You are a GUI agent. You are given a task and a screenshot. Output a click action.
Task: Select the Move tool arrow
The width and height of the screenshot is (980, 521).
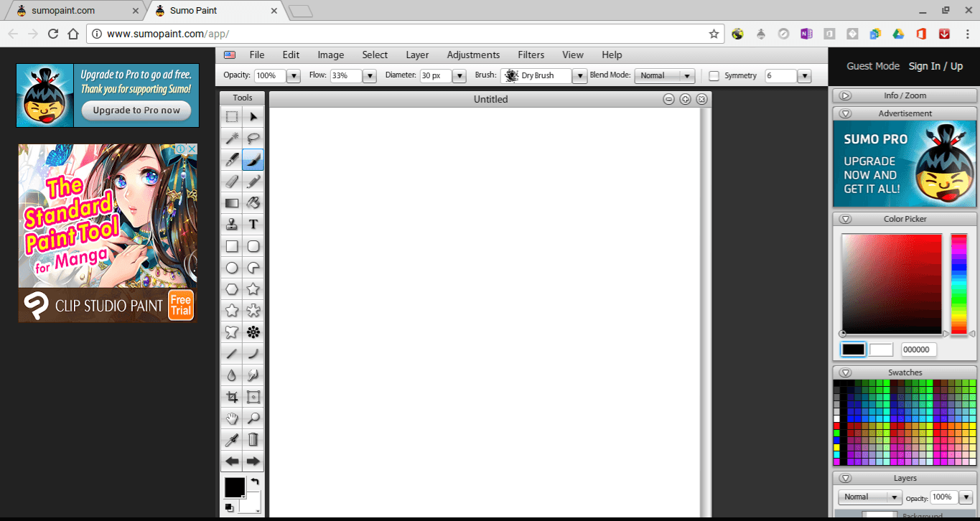(253, 117)
